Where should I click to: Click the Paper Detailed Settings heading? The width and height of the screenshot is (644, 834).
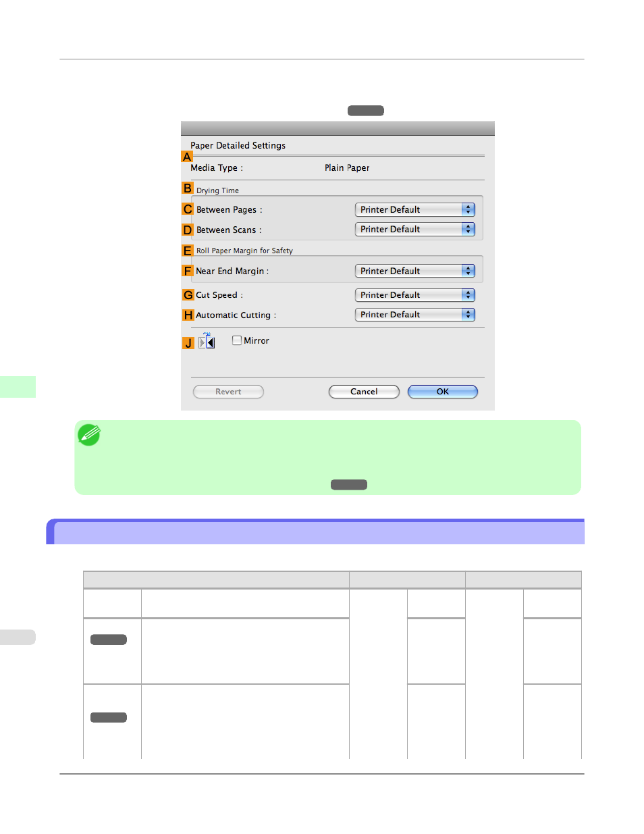(x=238, y=145)
